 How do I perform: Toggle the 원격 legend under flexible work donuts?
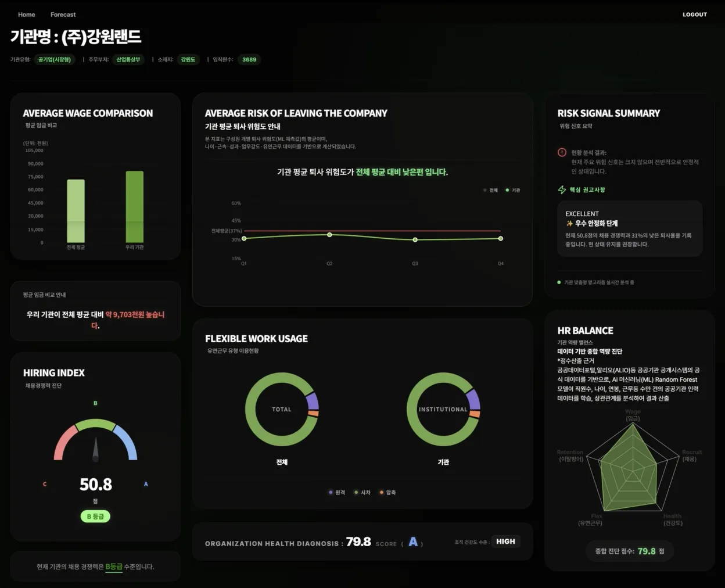336,492
